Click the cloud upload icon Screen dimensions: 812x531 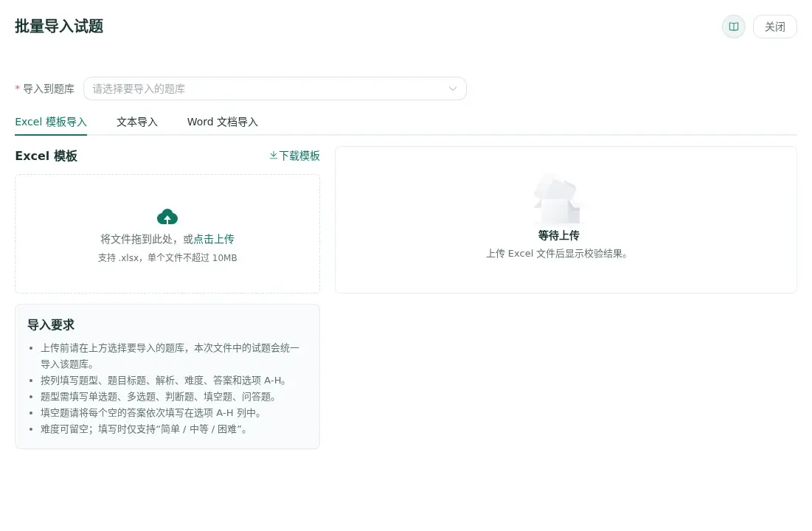pos(167,217)
